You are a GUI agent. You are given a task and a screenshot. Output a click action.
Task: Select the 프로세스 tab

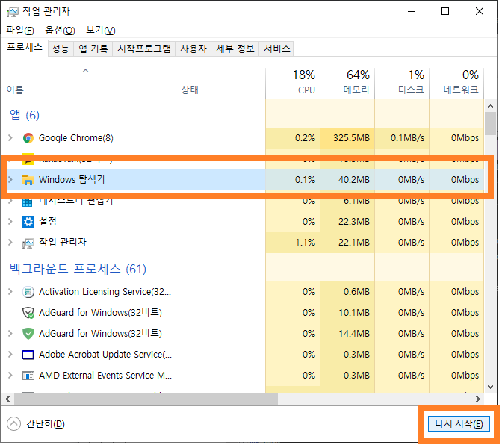[25, 48]
